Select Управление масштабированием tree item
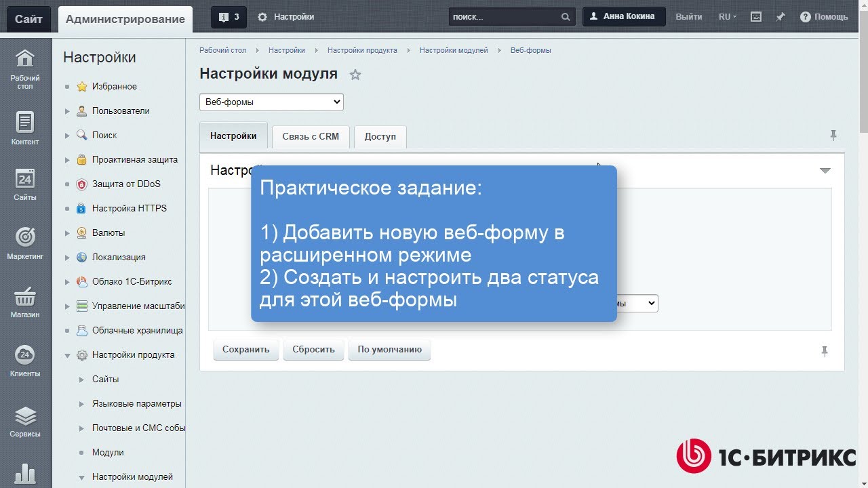 (x=138, y=306)
